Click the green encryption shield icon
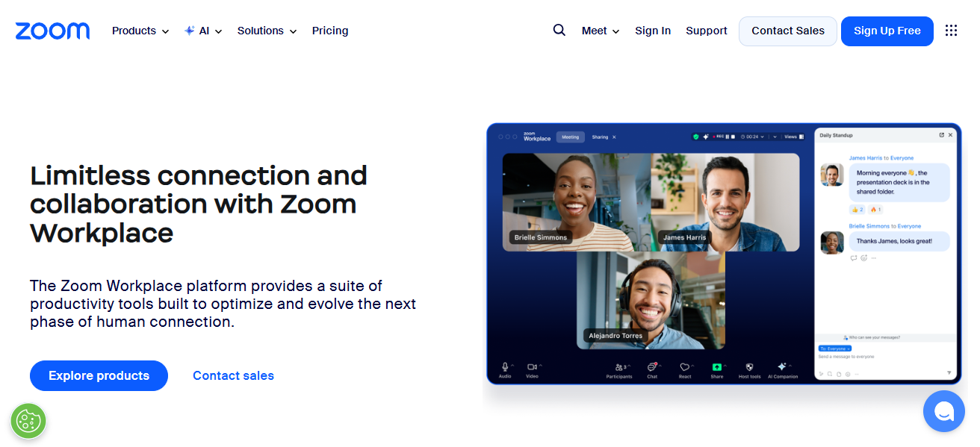The image size is (980, 447). pos(695,137)
